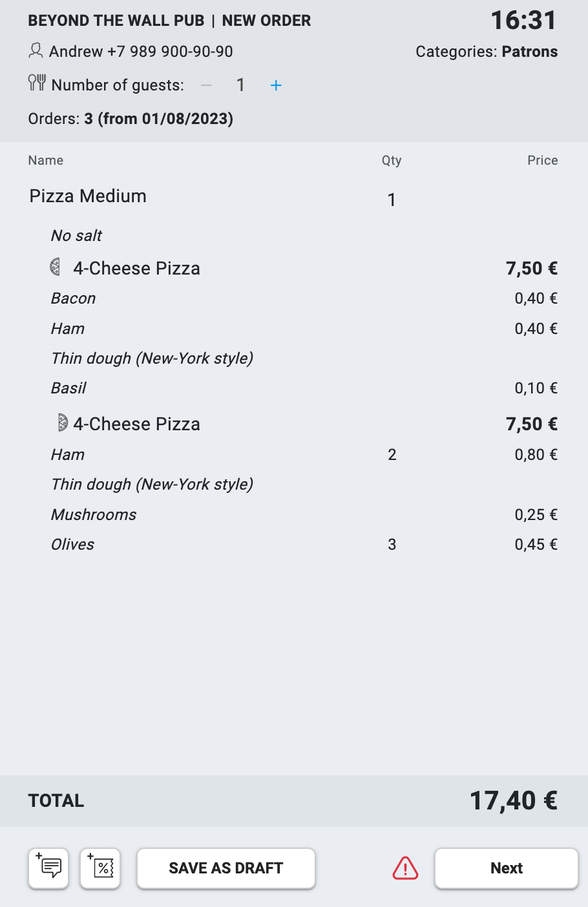Click the add comment icon button

(48, 868)
